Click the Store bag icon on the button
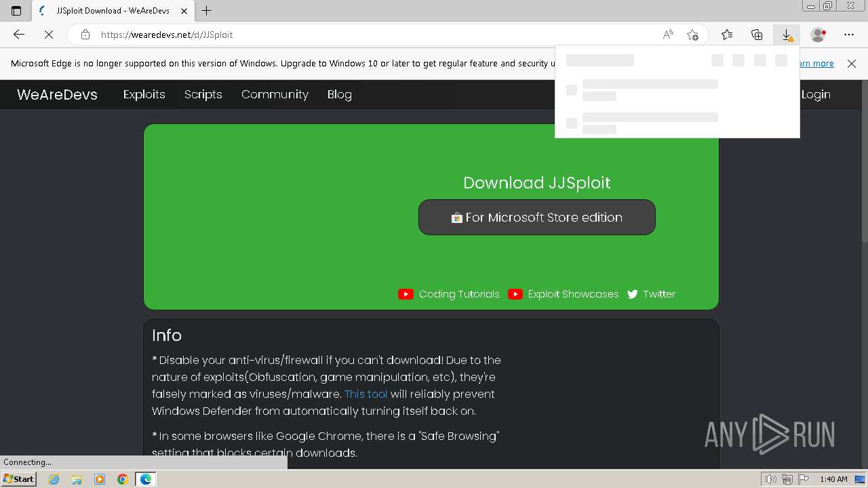 [x=457, y=218]
